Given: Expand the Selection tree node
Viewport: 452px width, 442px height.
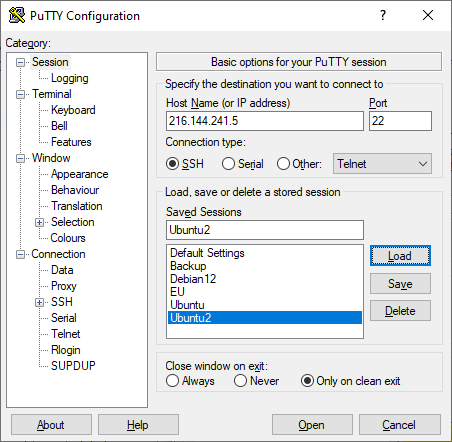Looking at the screenshot, I should pyautogui.click(x=40, y=222).
